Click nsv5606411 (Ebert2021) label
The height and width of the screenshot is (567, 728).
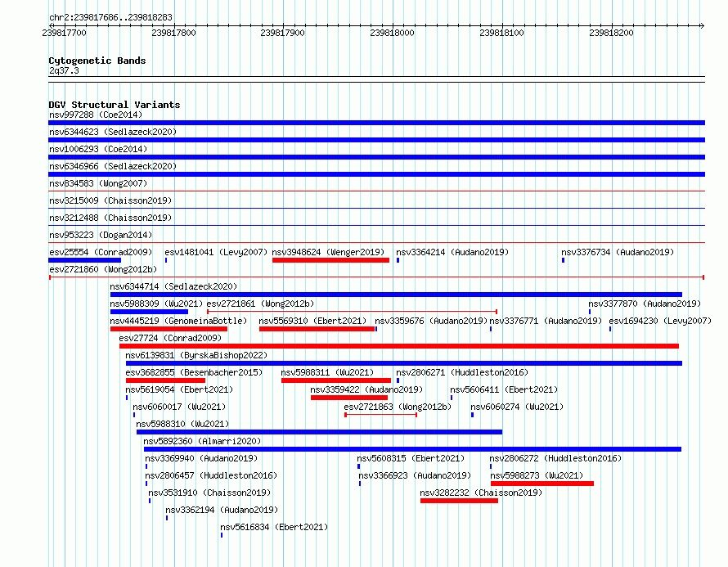[x=504, y=389]
